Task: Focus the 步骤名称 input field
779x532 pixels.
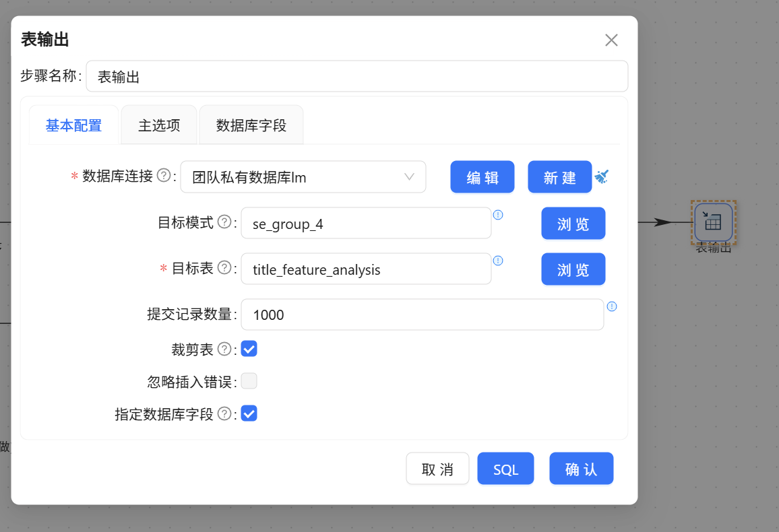Action: coord(357,76)
